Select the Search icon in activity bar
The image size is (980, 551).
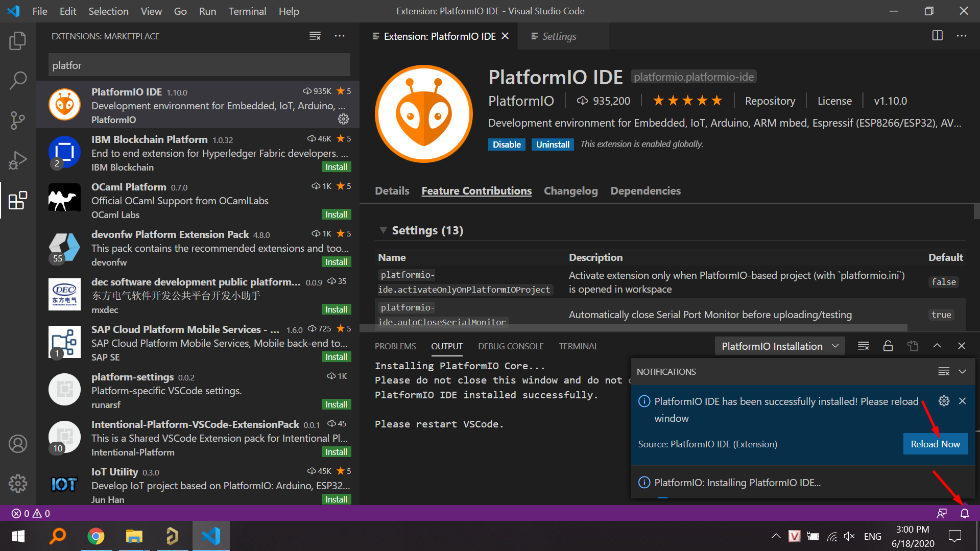18,80
